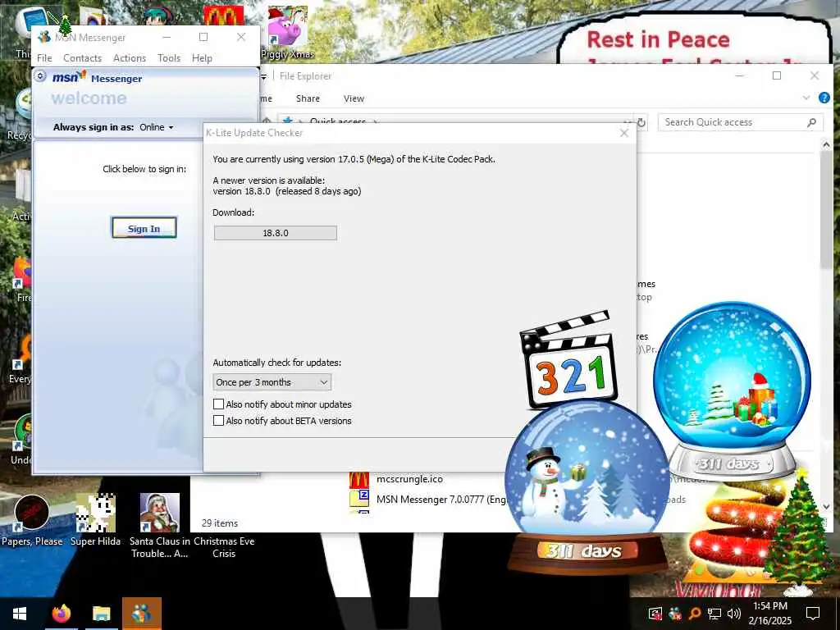Switch to the Share tab in File Explorer
The width and height of the screenshot is (840, 630).
tap(308, 98)
